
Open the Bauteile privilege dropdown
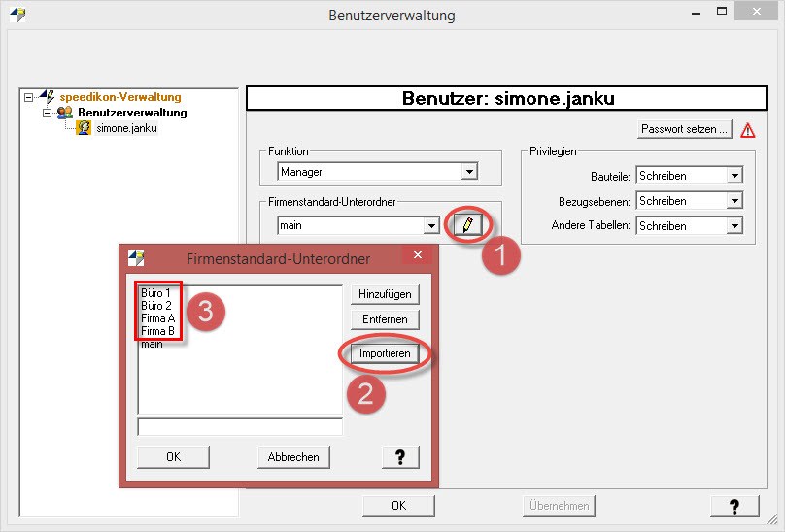[x=734, y=176]
